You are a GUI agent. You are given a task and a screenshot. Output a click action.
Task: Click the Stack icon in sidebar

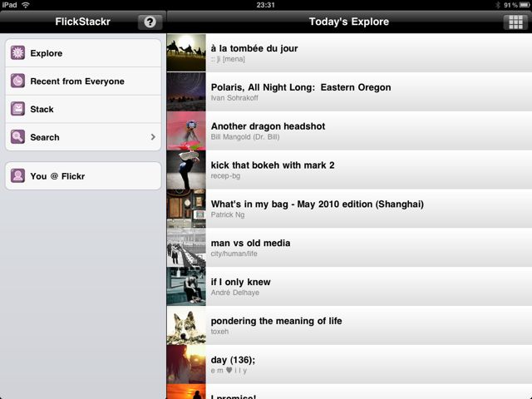[x=17, y=109]
